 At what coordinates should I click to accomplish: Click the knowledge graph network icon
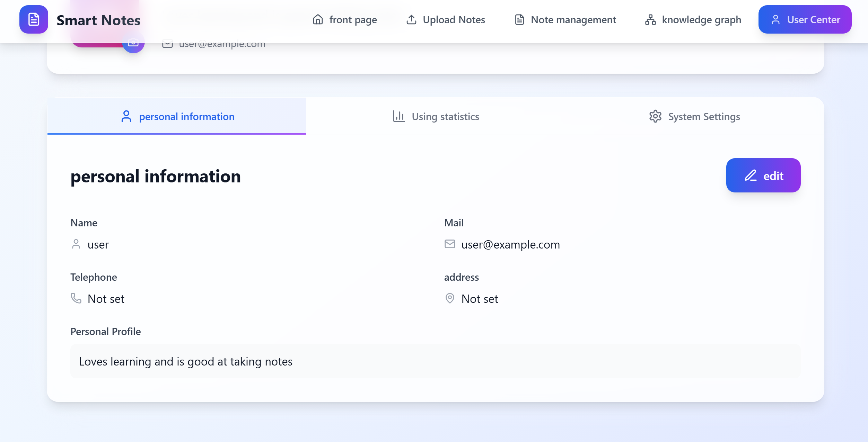click(650, 20)
